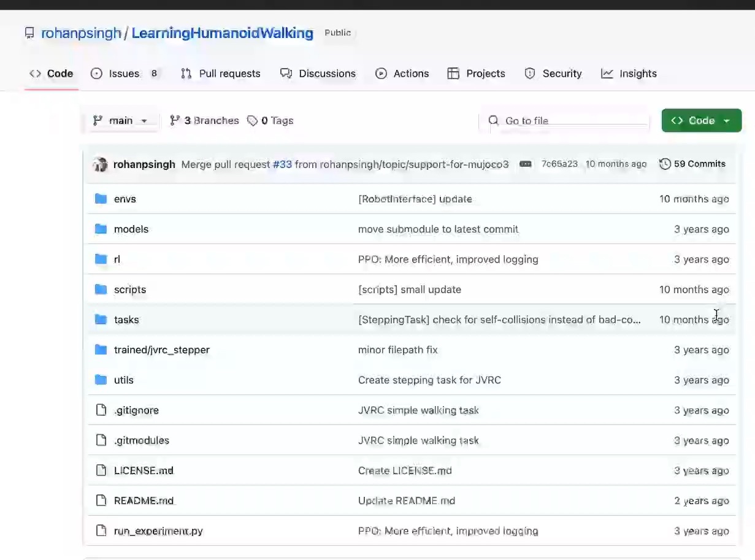The image size is (755, 560).
Task: Click the Discussions speech bubble icon
Action: 286,74
